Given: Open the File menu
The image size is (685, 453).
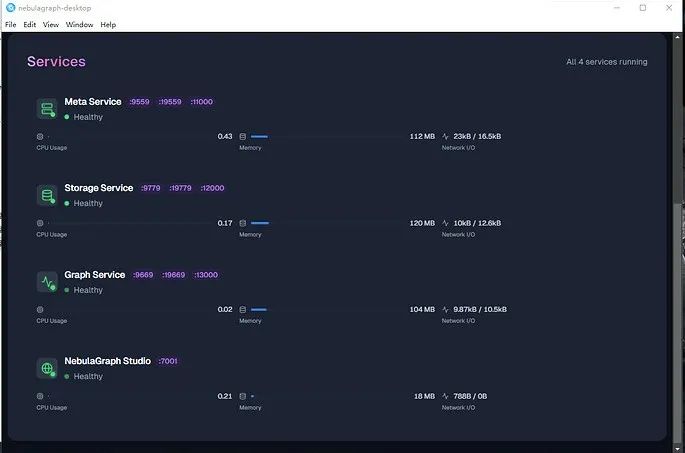Looking at the screenshot, I should pyautogui.click(x=10, y=24).
